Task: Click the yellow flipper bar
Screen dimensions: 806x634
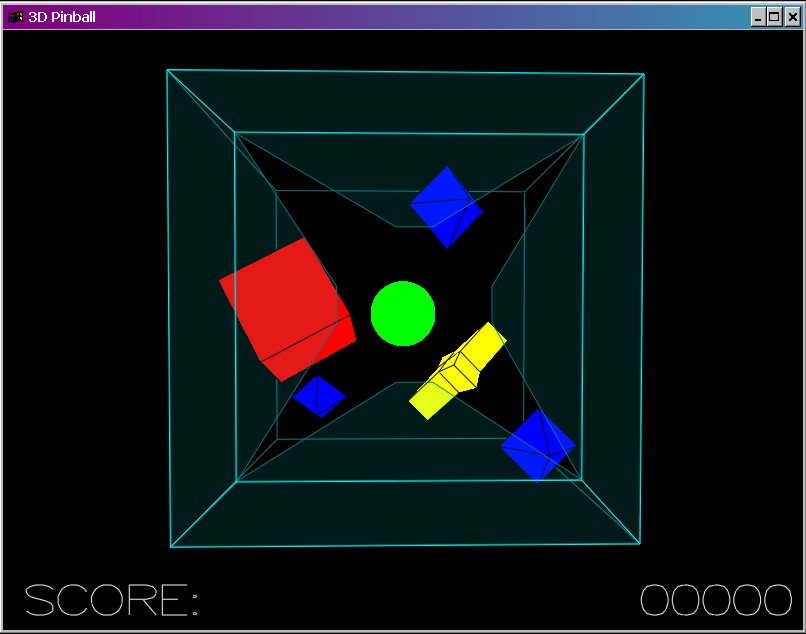Action: 457,371
